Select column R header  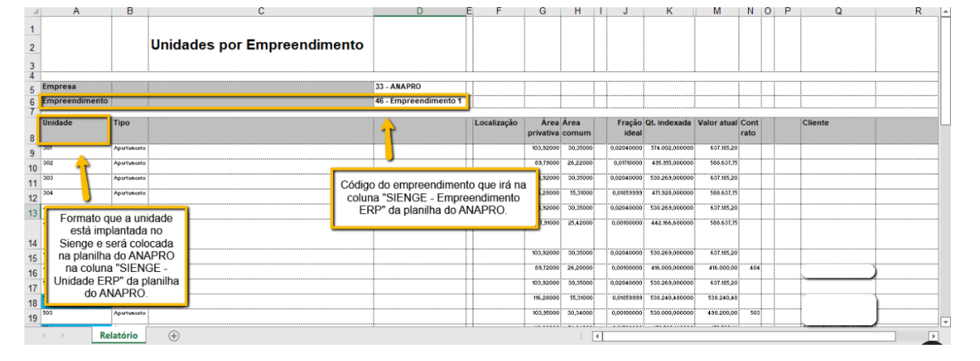[906, 11]
